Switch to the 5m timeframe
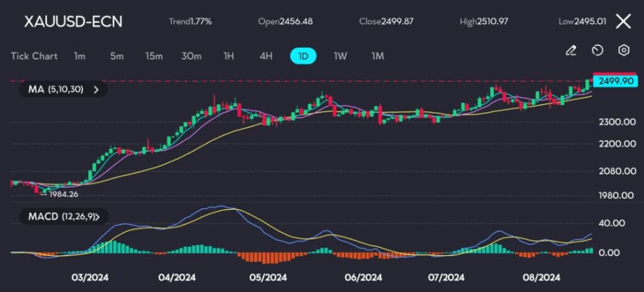Viewport: 644px width, 292px height. pyautogui.click(x=116, y=56)
